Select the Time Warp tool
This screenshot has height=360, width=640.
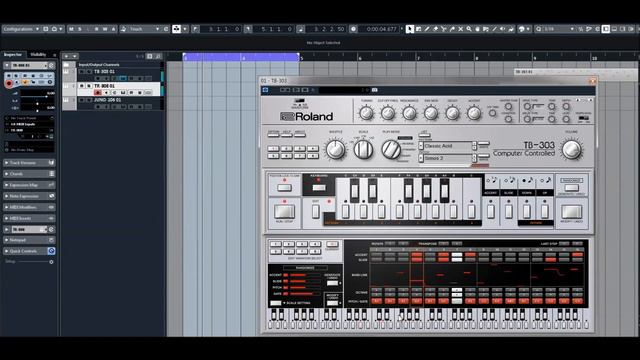click(486, 29)
